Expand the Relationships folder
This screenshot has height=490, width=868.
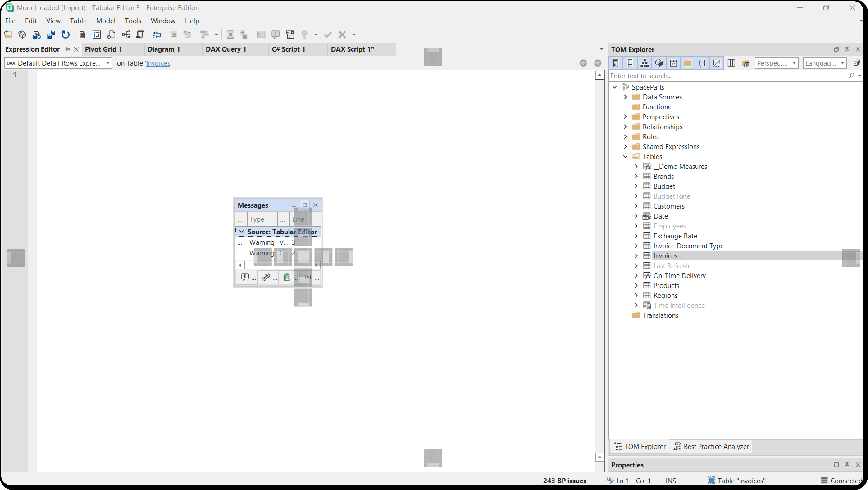click(626, 127)
